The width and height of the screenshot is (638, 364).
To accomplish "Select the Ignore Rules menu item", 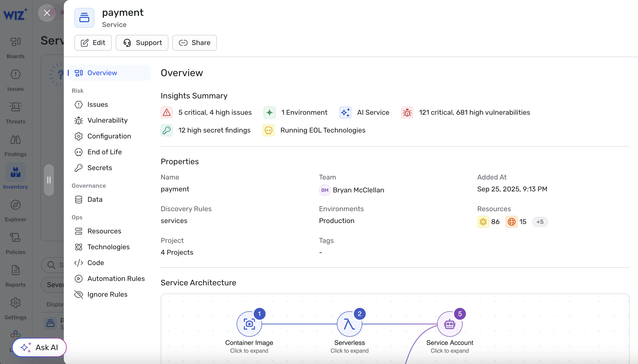I will 108,294.
